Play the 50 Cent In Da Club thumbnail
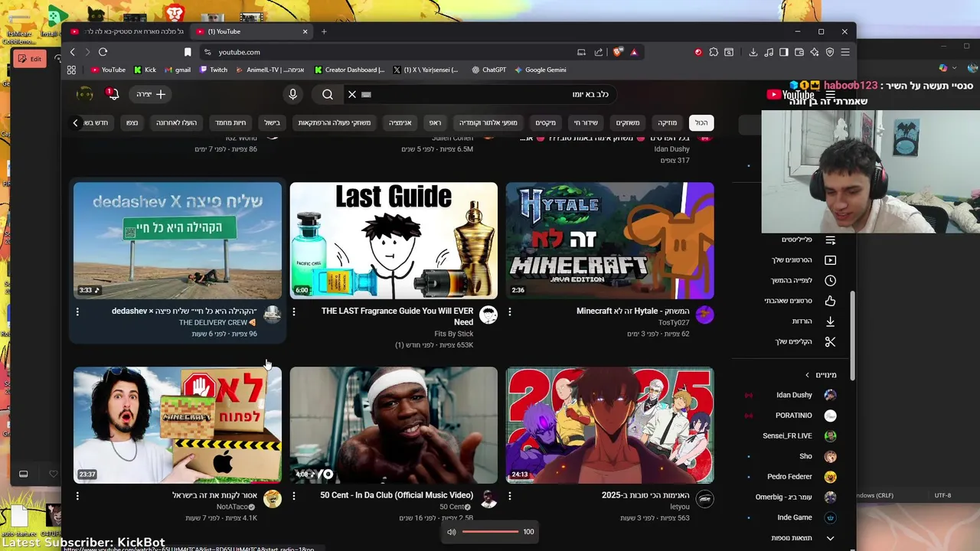Viewport: 980px width, 551px height. coord(394,425)
